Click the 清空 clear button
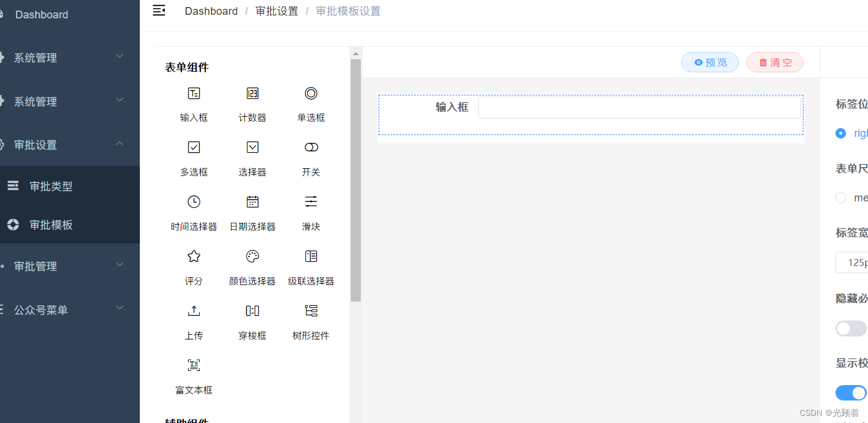This screenshot has width=868, height=423. [x=774, y=62]
